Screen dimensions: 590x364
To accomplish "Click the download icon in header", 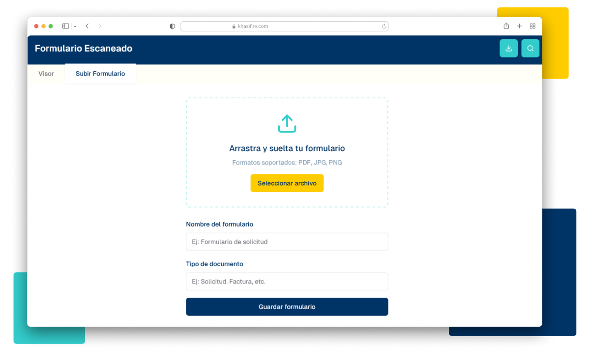I will click(508, 48).
